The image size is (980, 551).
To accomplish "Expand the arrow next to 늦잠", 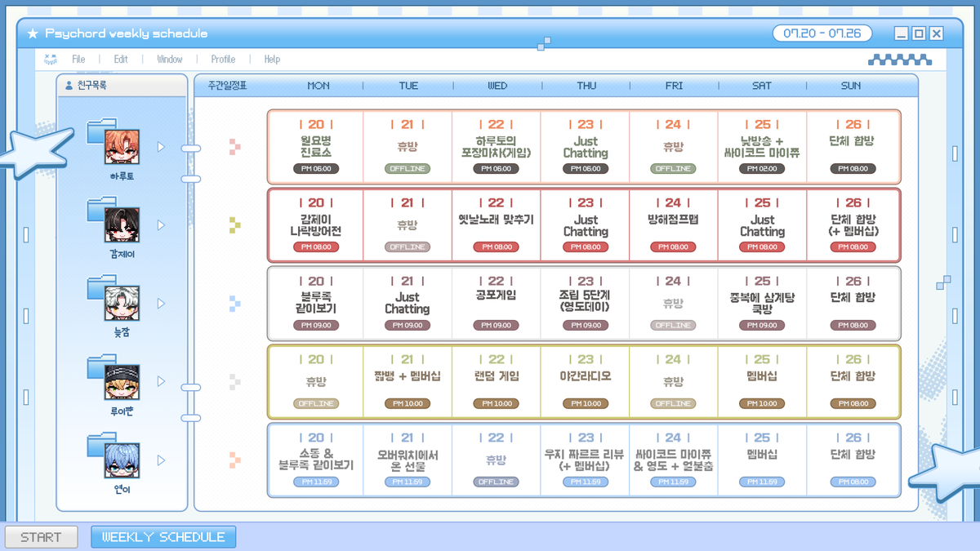I will (161, 304).
